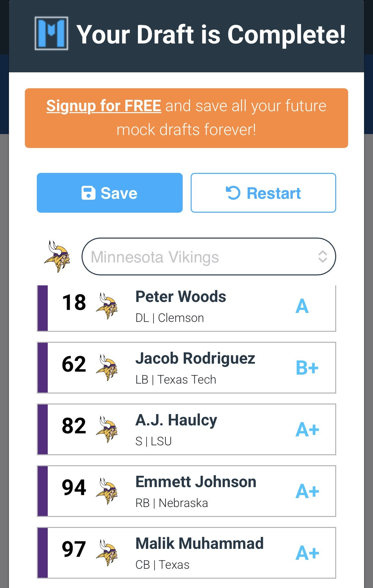Image resolution: width=373 pixels, height=588 pixels.
Task: Click the Vikings logo on pick 18
Action: pos(107,306)
